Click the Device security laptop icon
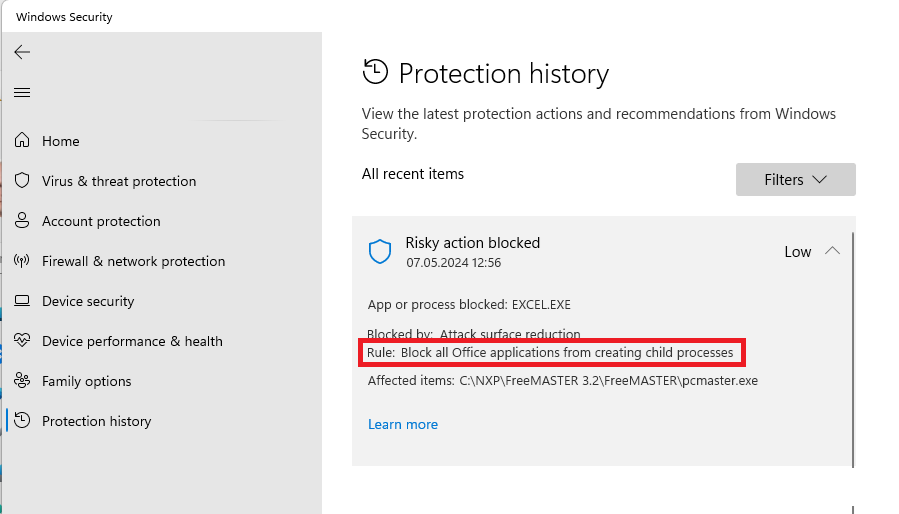The image size is (899, 514). click(x=22, y=301)
